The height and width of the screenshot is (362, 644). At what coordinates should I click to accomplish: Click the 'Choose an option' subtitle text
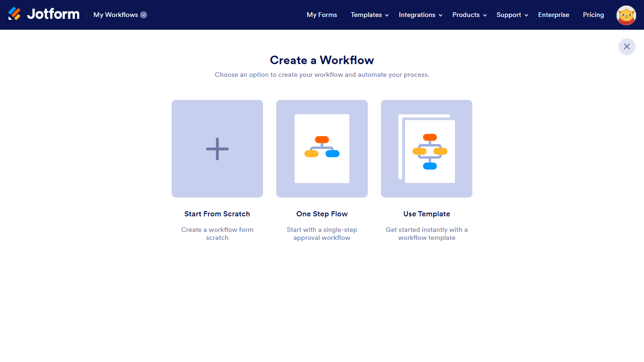click(x=322, y=74)
